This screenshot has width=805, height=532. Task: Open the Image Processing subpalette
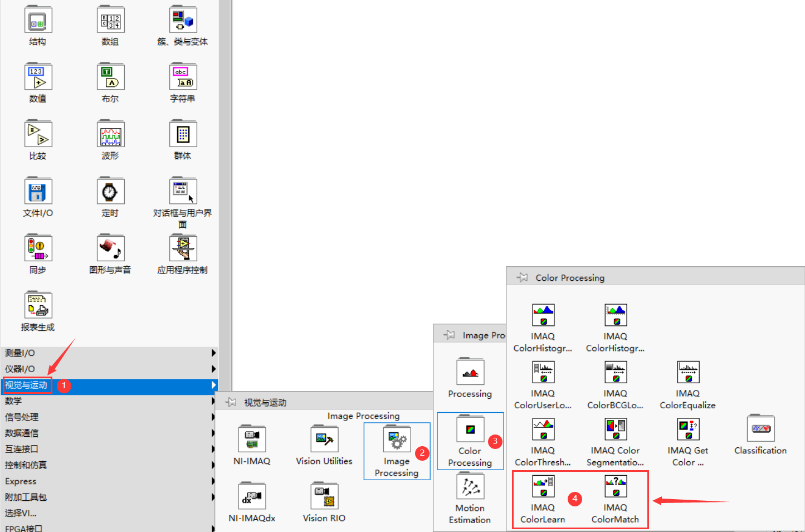pyautogui.click(x=397, y=440)
